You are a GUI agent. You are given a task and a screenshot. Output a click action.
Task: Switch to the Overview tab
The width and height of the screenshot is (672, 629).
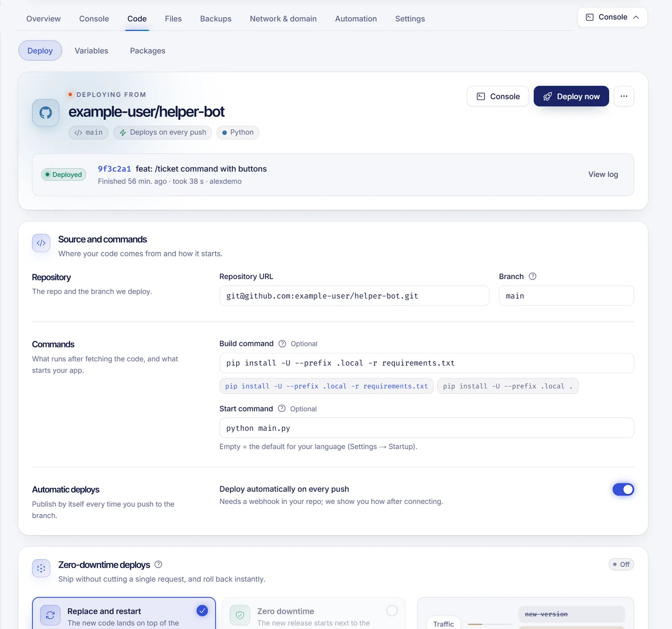point(43,19)
